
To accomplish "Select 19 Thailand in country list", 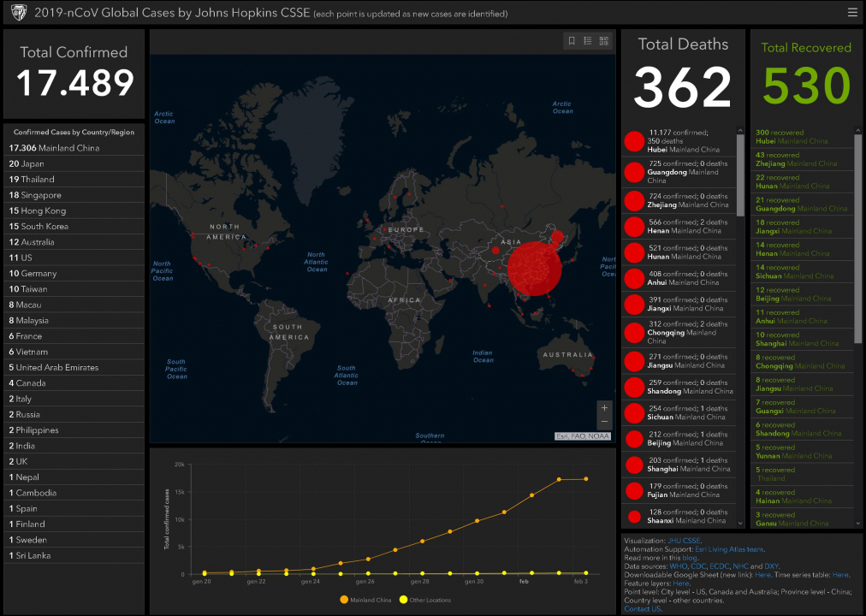I will [74, 180].
